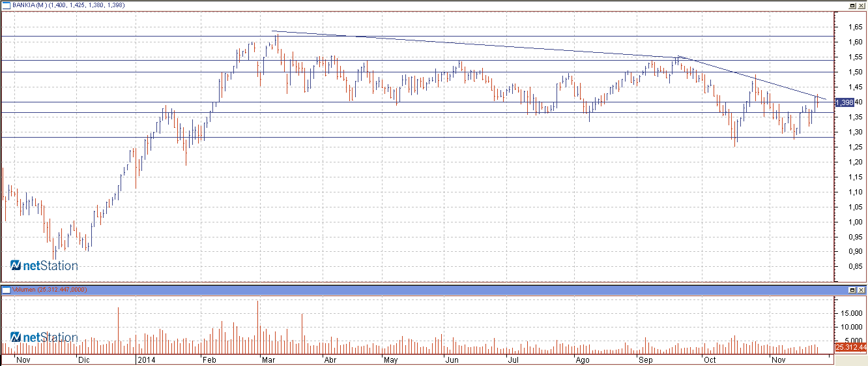Select the short steep trendline near October
The image size is (868, 366).
753,78
